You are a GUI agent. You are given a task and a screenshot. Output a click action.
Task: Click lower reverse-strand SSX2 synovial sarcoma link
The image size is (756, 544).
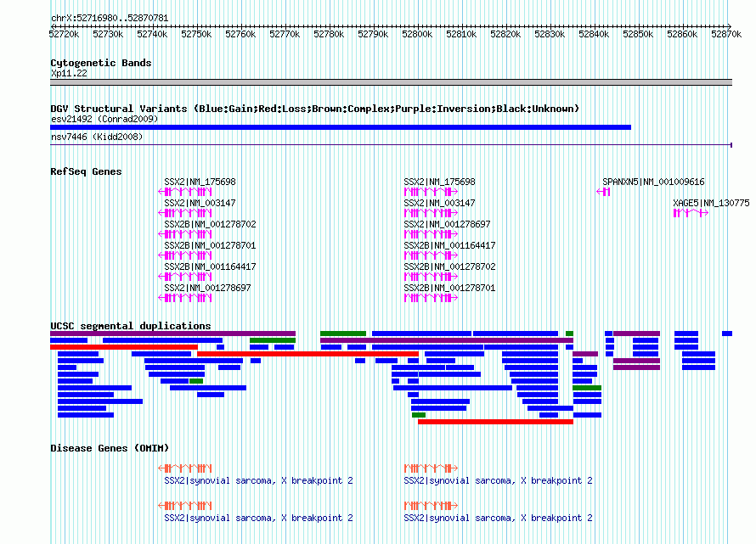click(x=258, y=518)
